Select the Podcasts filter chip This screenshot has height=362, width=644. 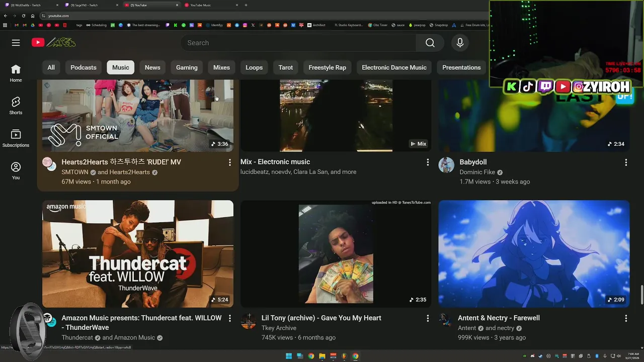pos(84,67)
